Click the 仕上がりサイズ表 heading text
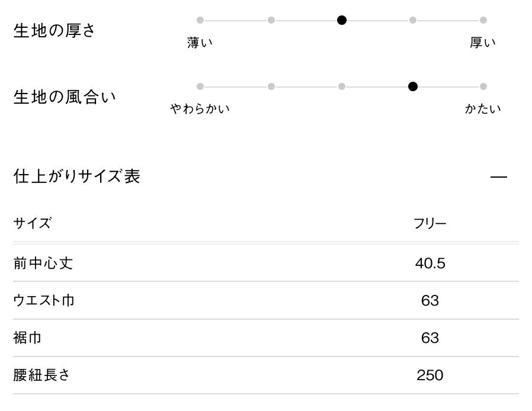532x411 pixels. [x=77, y=176]
